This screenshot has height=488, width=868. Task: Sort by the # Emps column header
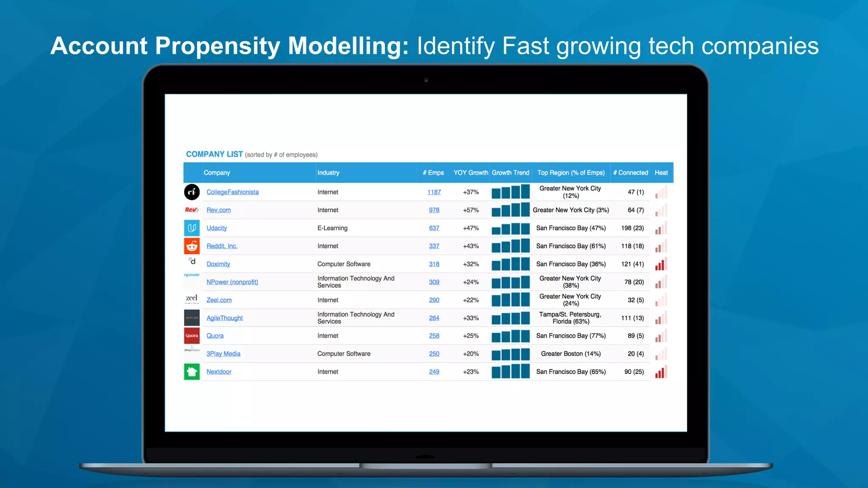pyautogui.click(x=433, y=173)
